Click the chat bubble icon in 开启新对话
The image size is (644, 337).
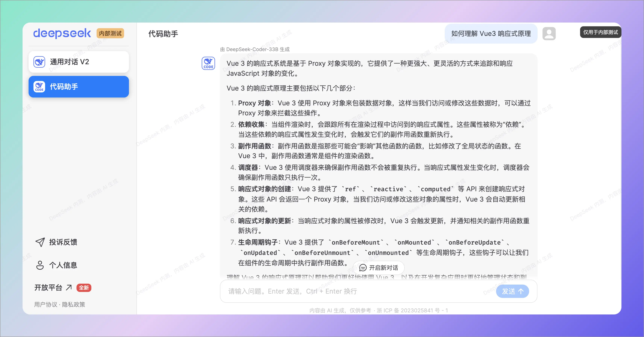click(363, 268)
